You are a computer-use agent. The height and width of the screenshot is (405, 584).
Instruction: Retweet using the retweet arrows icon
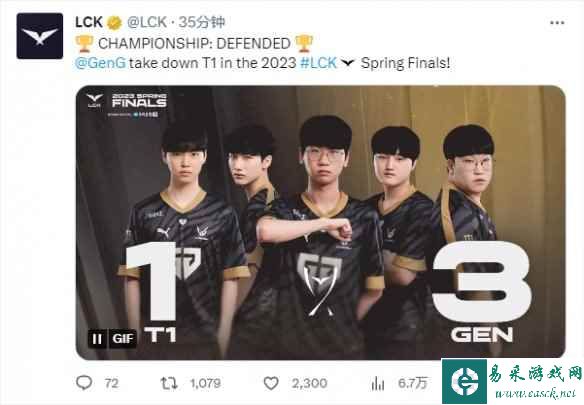pos(169,383)
